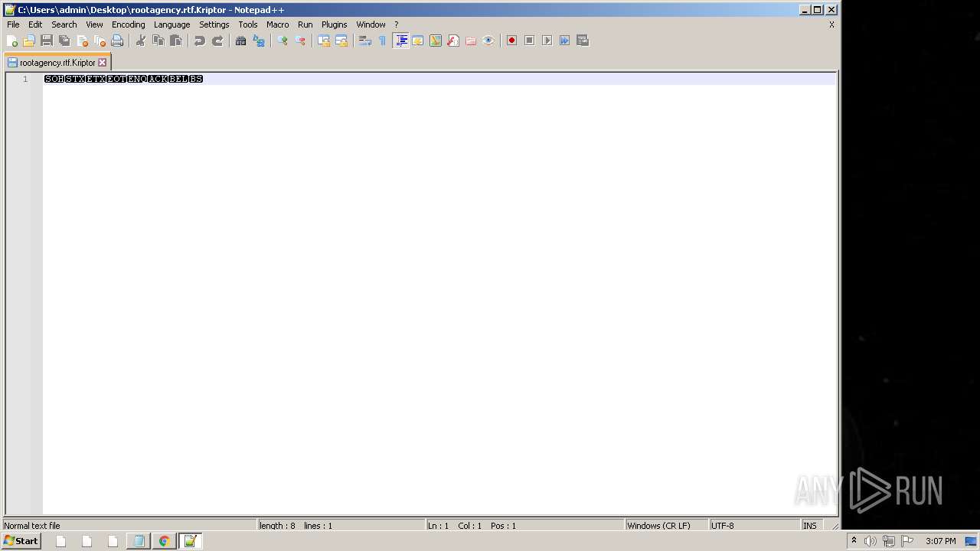Open the Edit menu
The width and height of the screenshot is (980, 551).
pos(35,24)
